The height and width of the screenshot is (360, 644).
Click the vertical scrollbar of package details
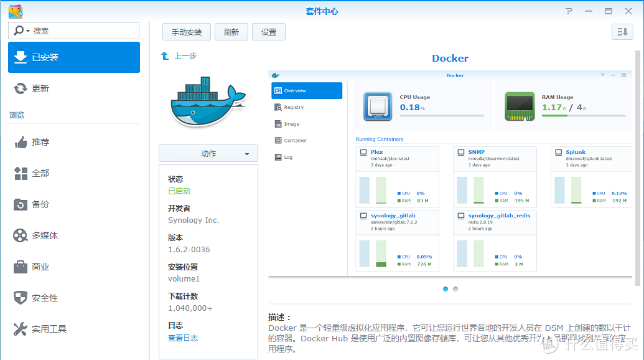pos(637,169)
